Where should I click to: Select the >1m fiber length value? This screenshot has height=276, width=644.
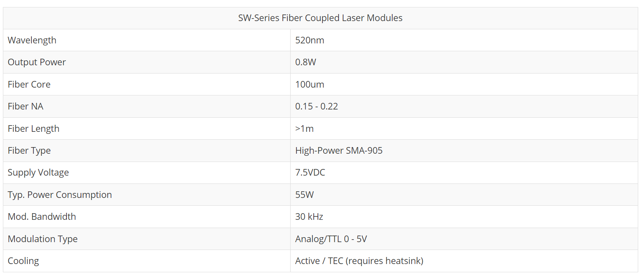point(304,129)
